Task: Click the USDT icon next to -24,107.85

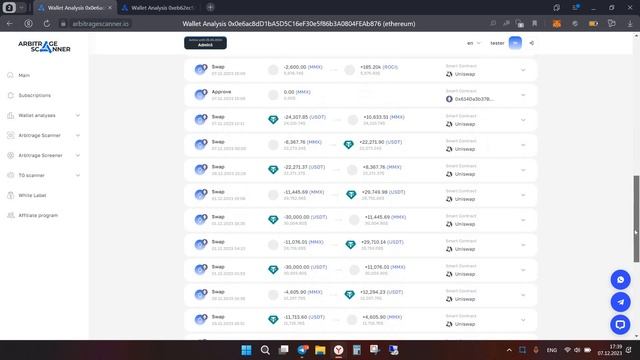Action: click(273, 120)
